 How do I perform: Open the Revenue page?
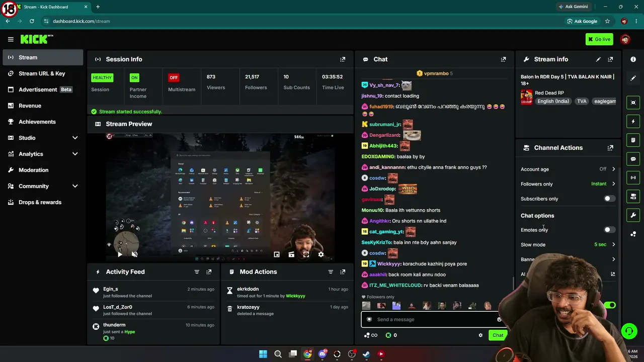43,106
